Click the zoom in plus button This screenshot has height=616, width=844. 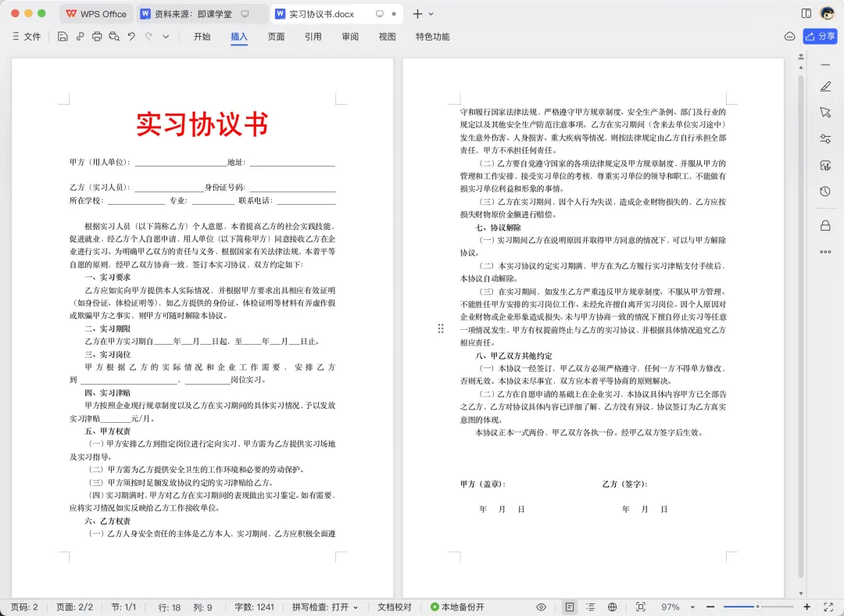[x=806, y=607]
